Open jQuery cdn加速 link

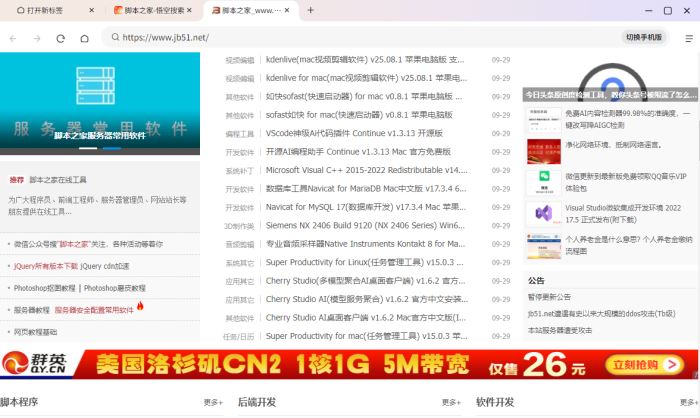click(x=105, y=266)
